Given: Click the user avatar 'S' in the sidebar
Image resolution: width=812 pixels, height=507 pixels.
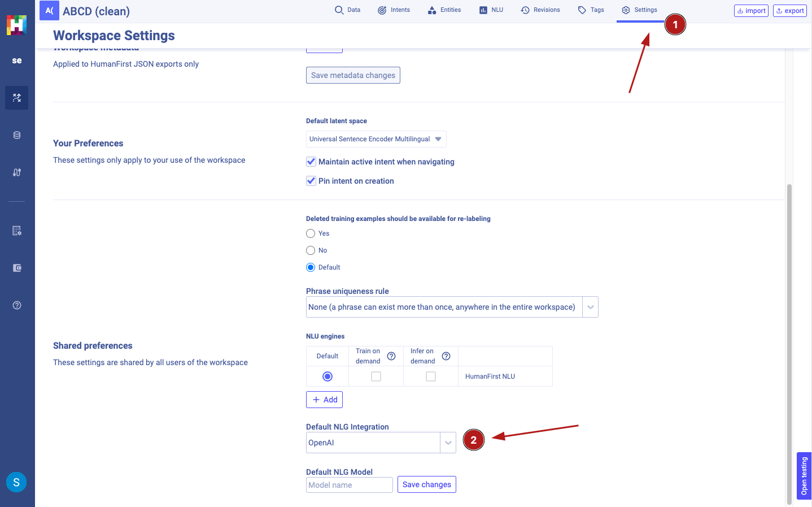Looking at the screenshot, I should 16,482.
